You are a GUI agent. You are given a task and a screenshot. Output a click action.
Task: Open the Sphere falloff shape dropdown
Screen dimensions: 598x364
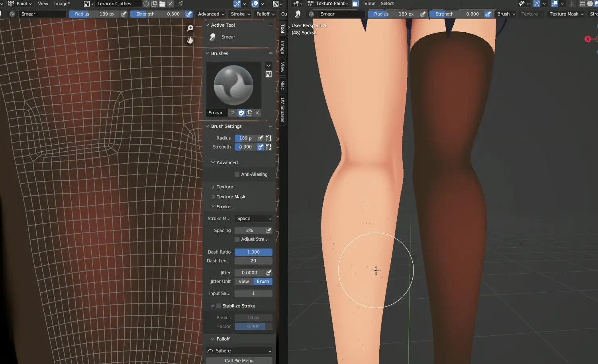[x=239, y=351]
